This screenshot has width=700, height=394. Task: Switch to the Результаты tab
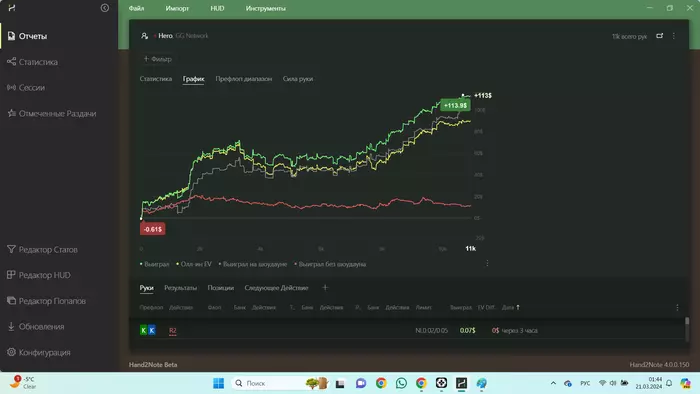click(x=180, y=288)
